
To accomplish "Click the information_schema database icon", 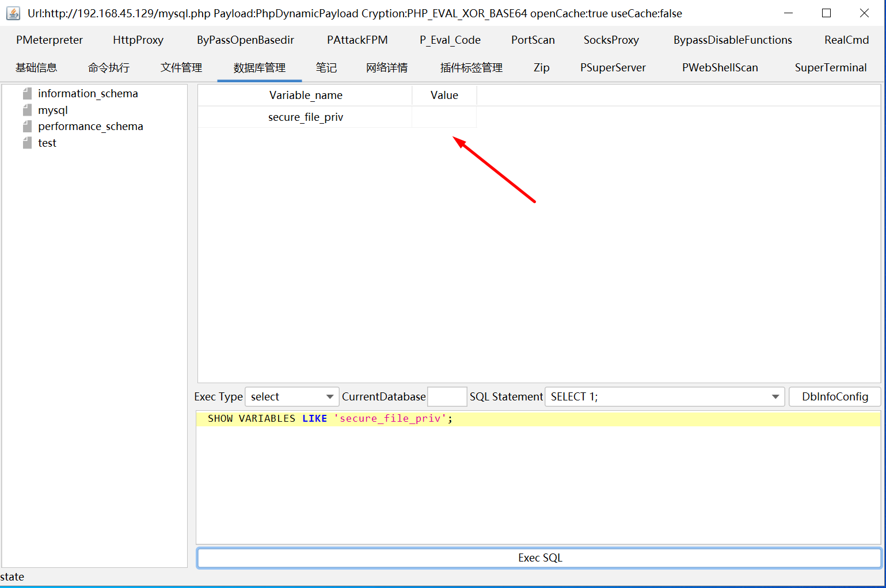I will (27, 93).
